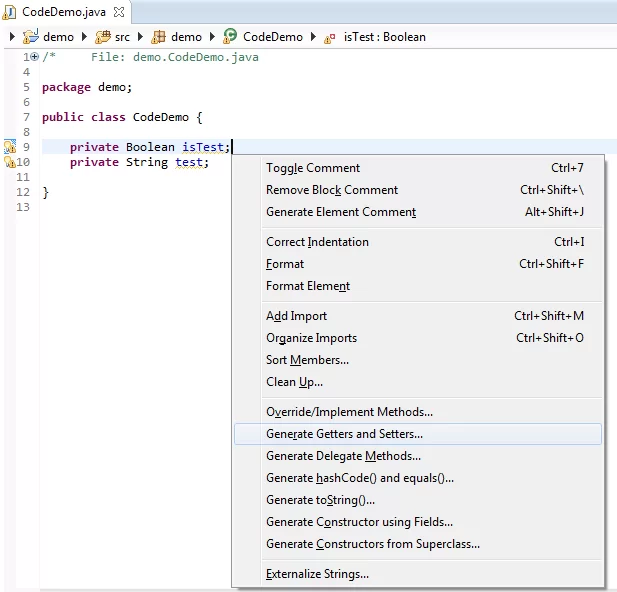Click Generate Element Comment

click(x=417, y=212)
